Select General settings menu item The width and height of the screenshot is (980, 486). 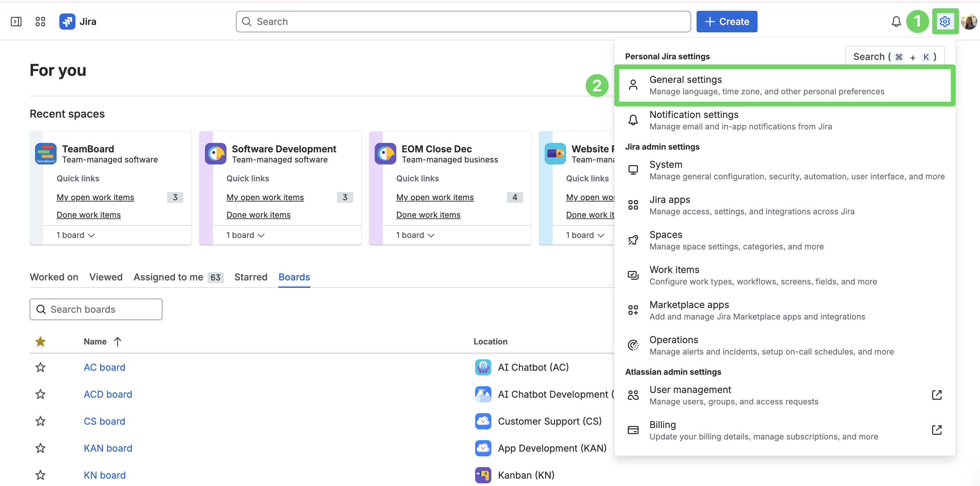click(x=785, y=85)
